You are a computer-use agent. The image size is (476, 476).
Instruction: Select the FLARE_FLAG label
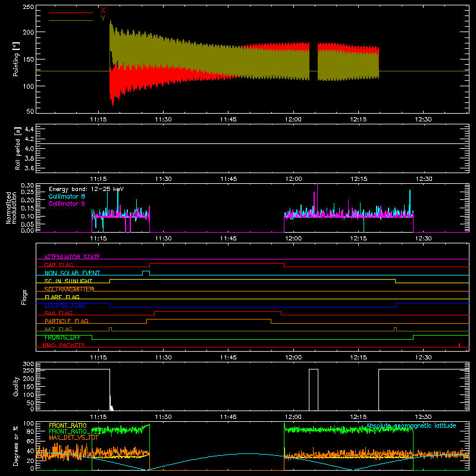[x=62, y=297]
